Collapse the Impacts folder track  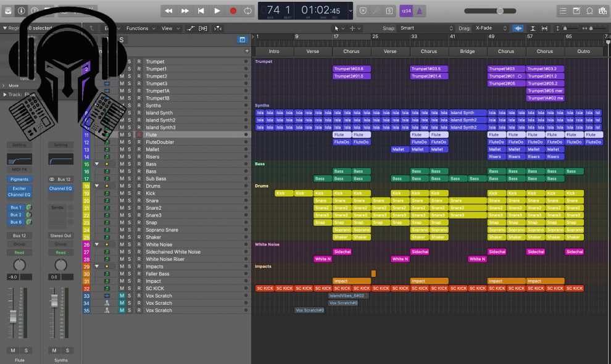coord(97,267)
